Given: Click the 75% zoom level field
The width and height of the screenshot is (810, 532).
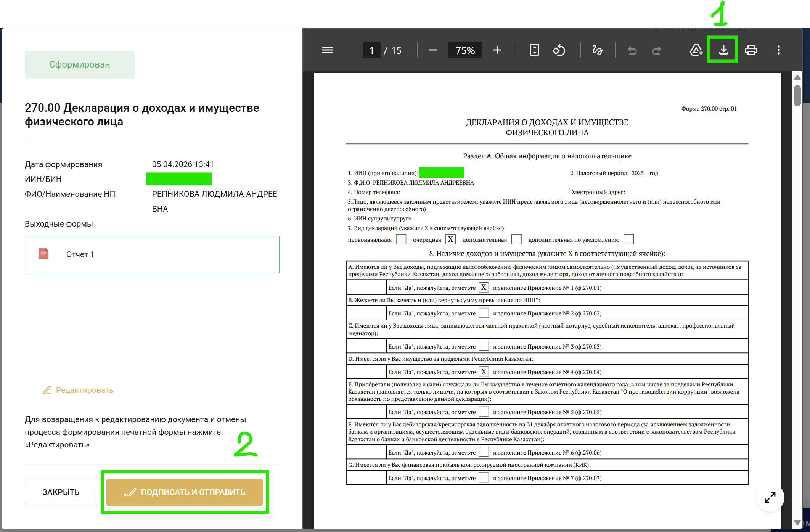Looking at the screenshot, I should click(465, 50).
